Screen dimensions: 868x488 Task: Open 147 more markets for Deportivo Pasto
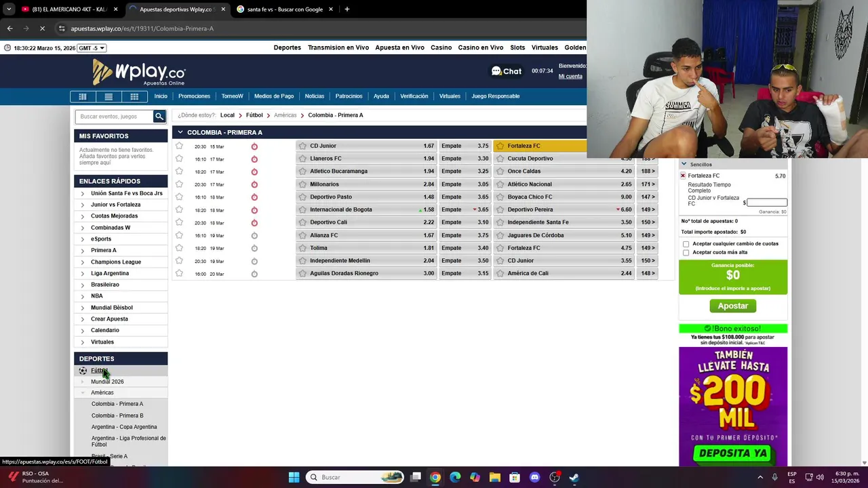648,197
